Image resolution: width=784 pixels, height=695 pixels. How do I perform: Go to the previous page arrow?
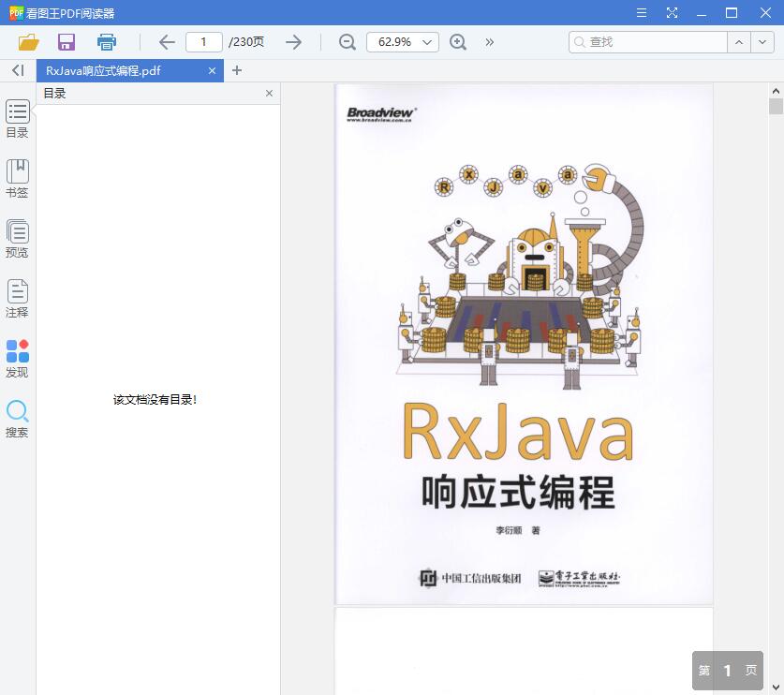click(x=167, y=42)
